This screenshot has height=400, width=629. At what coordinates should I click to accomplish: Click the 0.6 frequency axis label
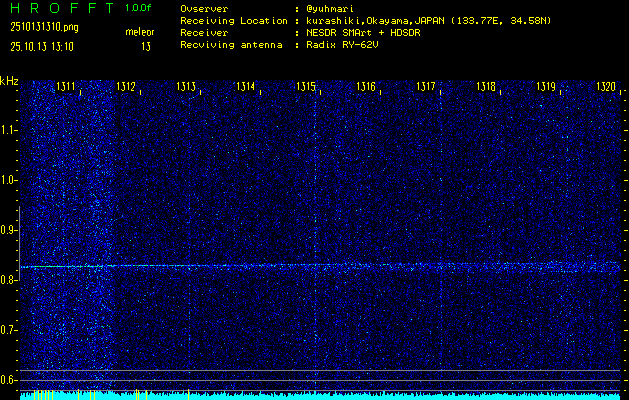[9, 380]
